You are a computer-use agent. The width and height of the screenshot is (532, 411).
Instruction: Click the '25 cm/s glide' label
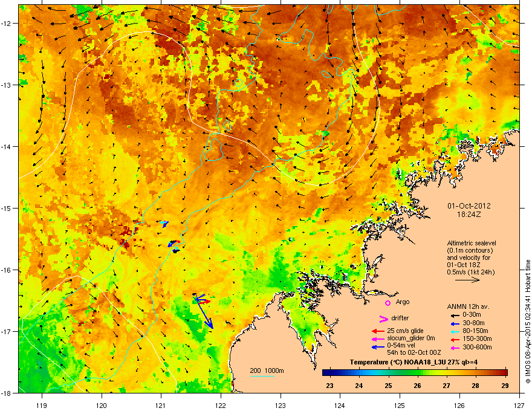(x=405, y=331)
